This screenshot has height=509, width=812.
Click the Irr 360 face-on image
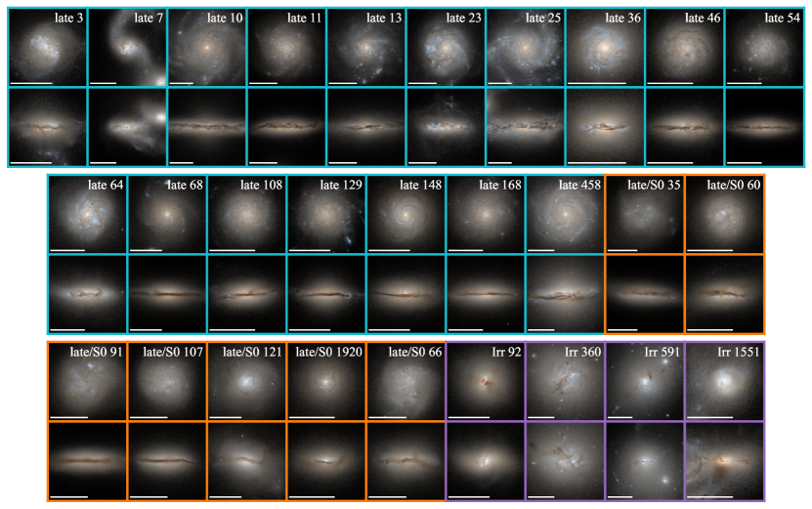[566, 382]
